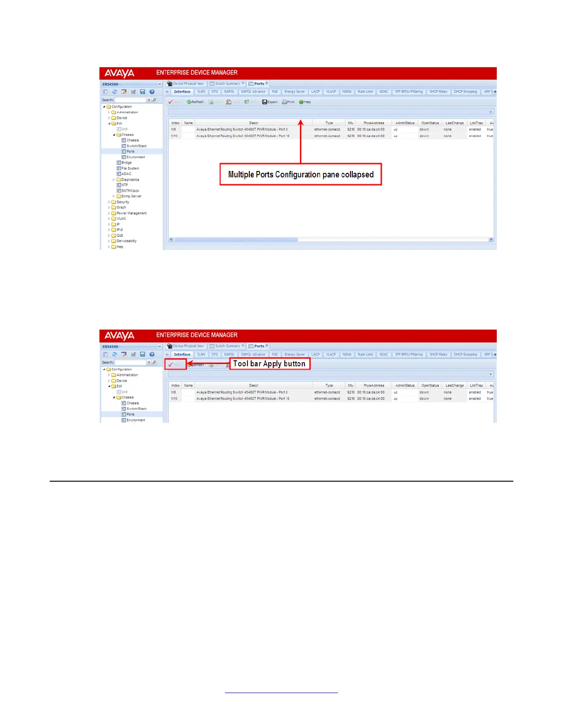Click the search input field in the lower screenshot
The width and height of the screenshot is (563, 728).
point(130,362)
